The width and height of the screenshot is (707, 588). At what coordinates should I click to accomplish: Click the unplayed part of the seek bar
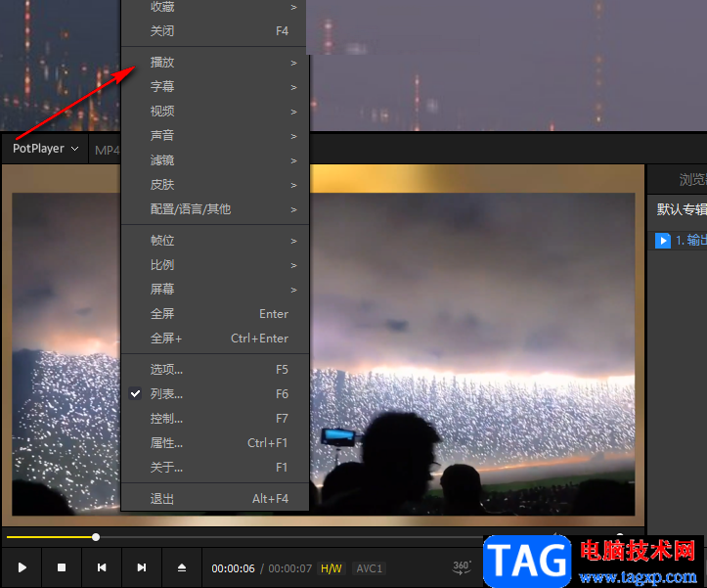(x=290, y=537)
